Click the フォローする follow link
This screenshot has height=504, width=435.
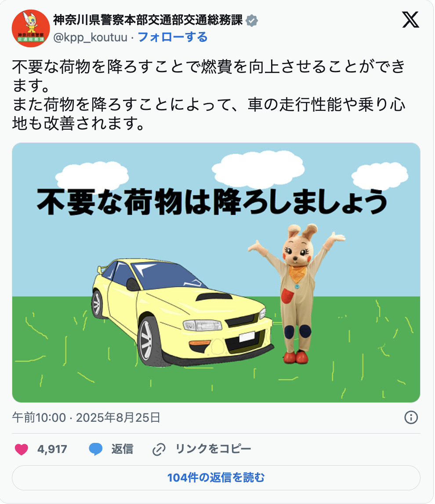(173, 37)
